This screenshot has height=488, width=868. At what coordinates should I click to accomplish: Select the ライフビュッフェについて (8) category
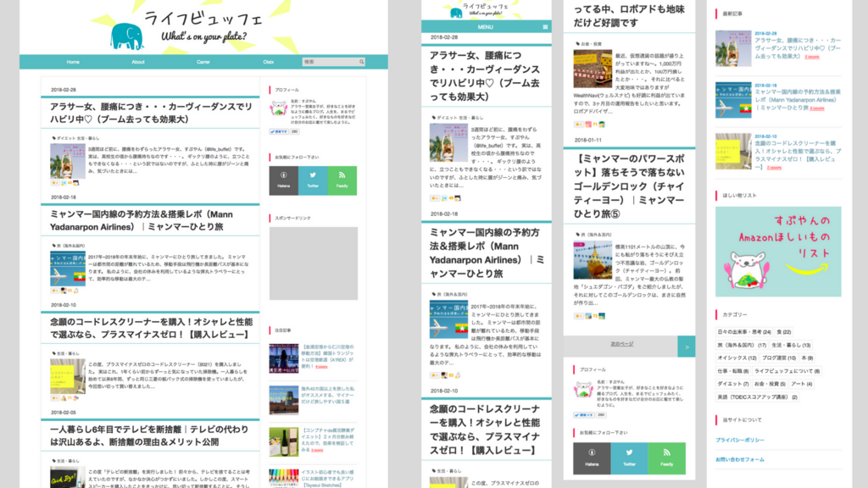[787, 371]
